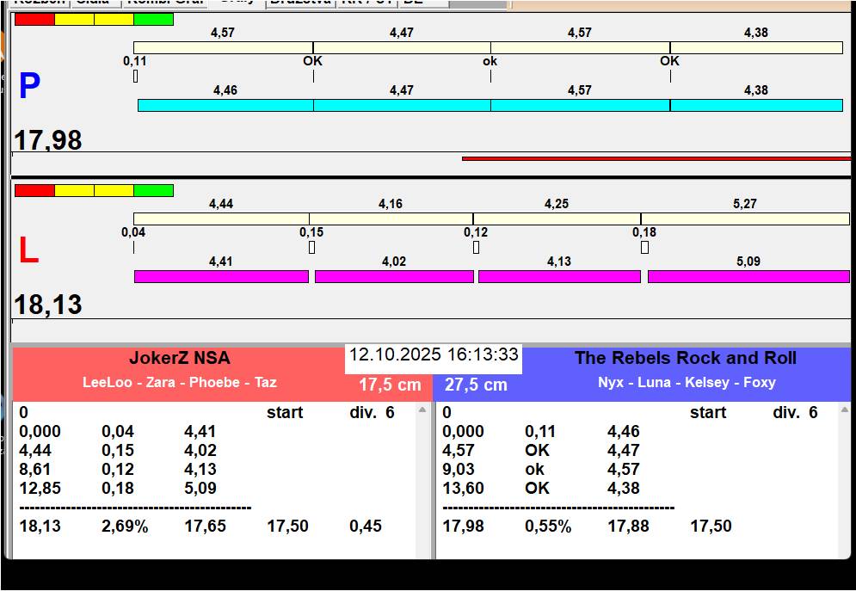Click the 27,5 cm jump height label

pos(476,385)
